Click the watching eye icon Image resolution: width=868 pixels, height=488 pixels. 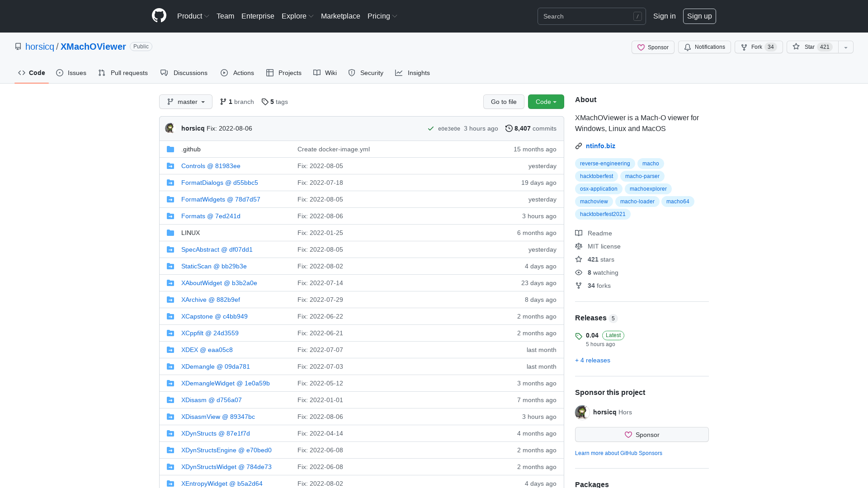(x=579, y=272)
